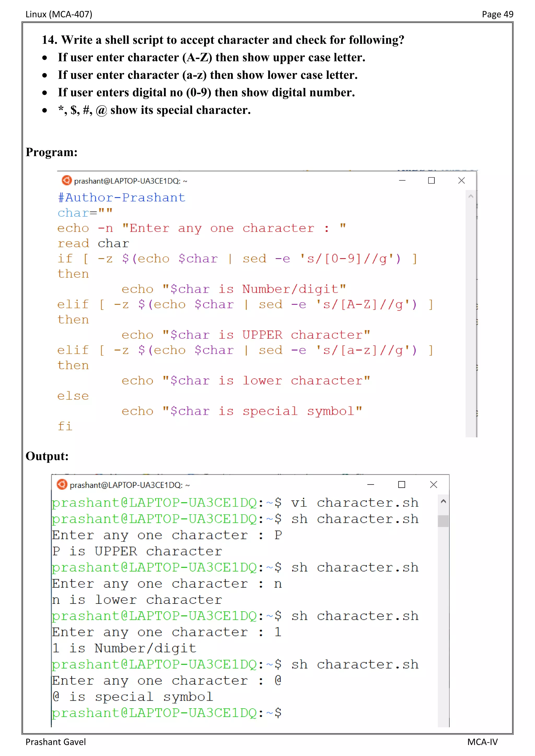Click the '#Author-Prashant' comment line
Viewport: 535px width, 756px height.
121,198
